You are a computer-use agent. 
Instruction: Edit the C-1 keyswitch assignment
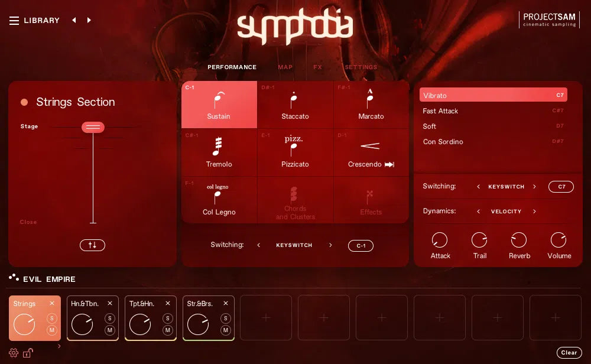coord(361,245)
